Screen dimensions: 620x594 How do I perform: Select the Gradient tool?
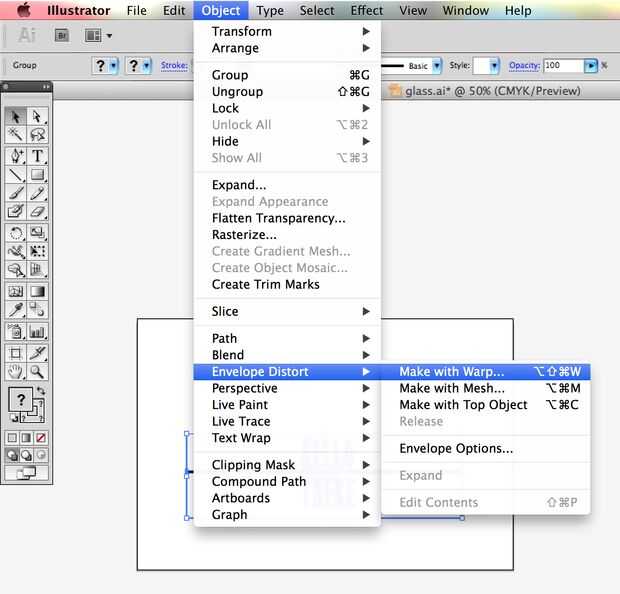[x=37, y=292]
